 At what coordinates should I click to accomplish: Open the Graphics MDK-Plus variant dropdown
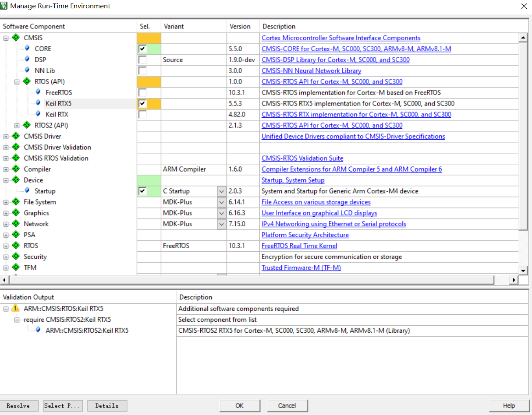pyautogui.click(x=221, y=213)
